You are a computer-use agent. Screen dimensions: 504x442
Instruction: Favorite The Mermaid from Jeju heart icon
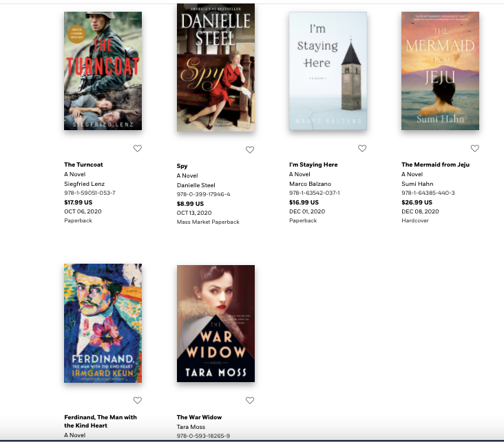coord(475,149)
